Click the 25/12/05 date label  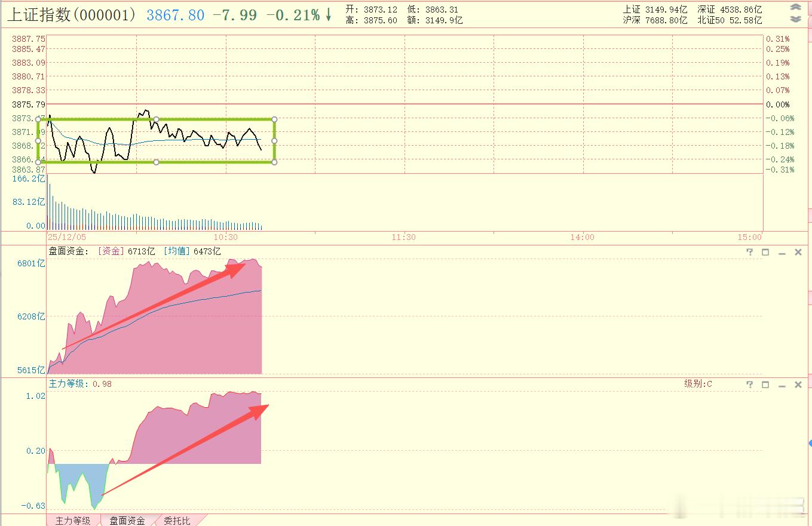(x=67, y=237)
